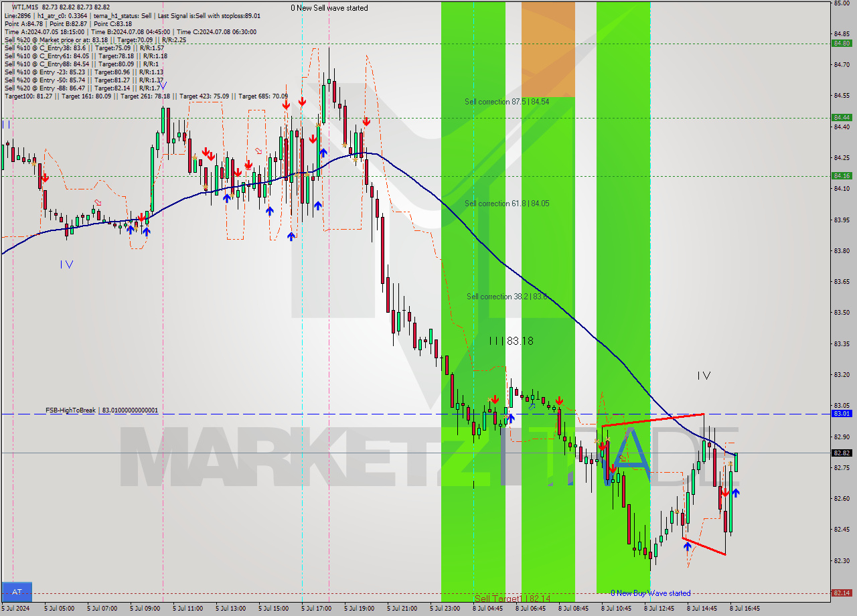Image resolution: width=857 pixels, height=616 pixels.
Task: Click the orange rectangle above Sell correction 87.5
Action: tap(548, 49)
